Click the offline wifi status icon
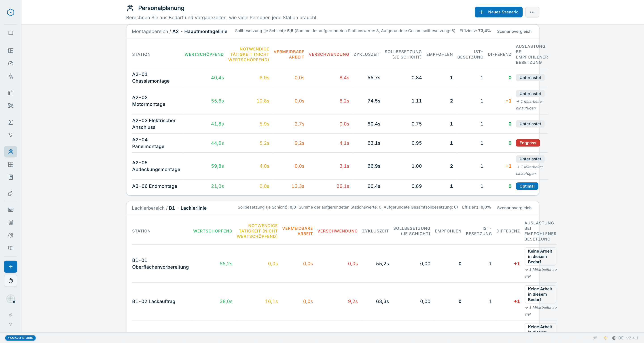 tap(595, 338)
